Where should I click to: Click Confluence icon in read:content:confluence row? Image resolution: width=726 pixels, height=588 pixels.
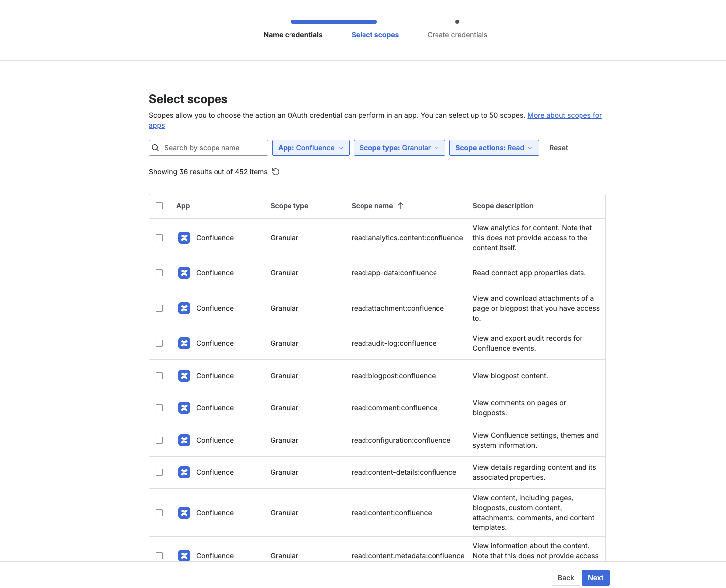(184, 513)
